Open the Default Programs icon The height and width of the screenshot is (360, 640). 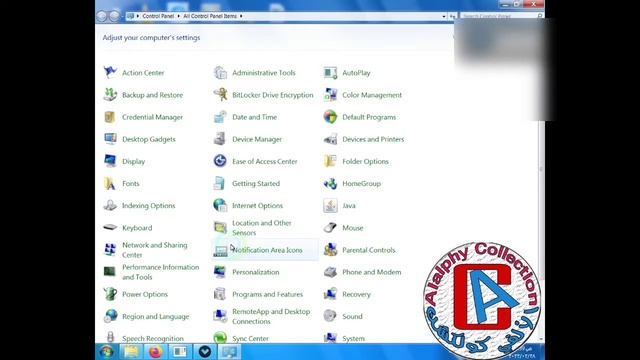pyautogui.click(x=331, y=117)
